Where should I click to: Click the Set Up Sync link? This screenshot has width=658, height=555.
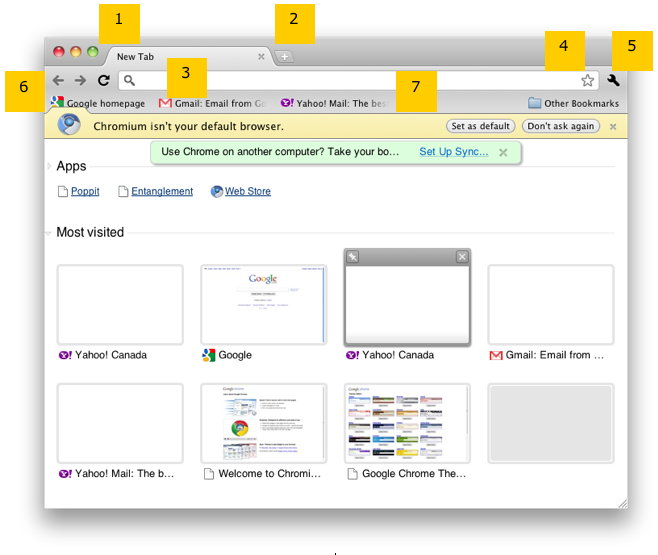(x=453, y=152)
